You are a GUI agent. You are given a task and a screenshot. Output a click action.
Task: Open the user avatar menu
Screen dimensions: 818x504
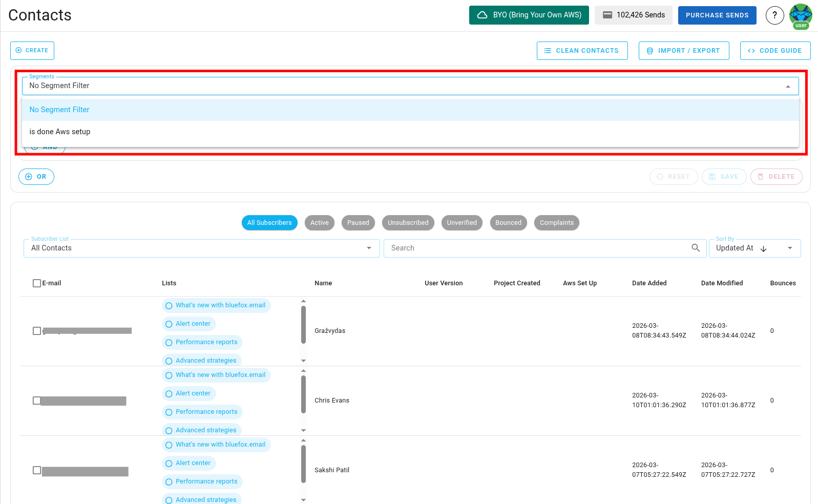801,16
